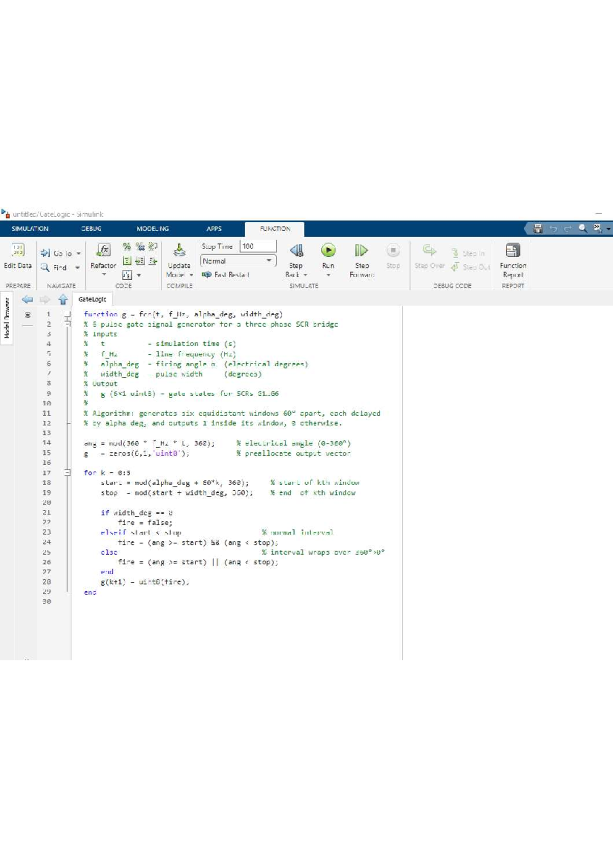Open the Step Back dropdown arrow
Image resolution: width=613 pixels, height=868 pixels.
click(305, 275)
